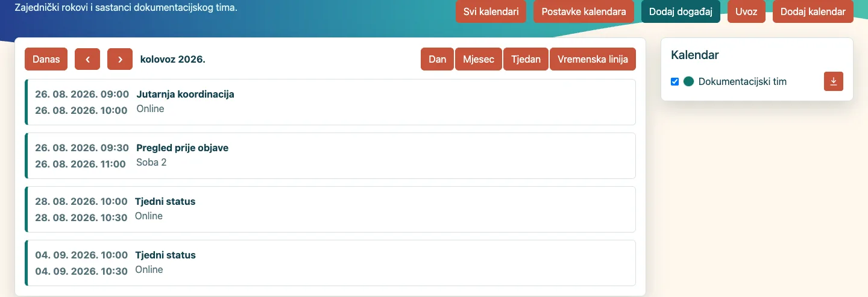Click the Dokumentacijski tim calendar name

[743, 81]
